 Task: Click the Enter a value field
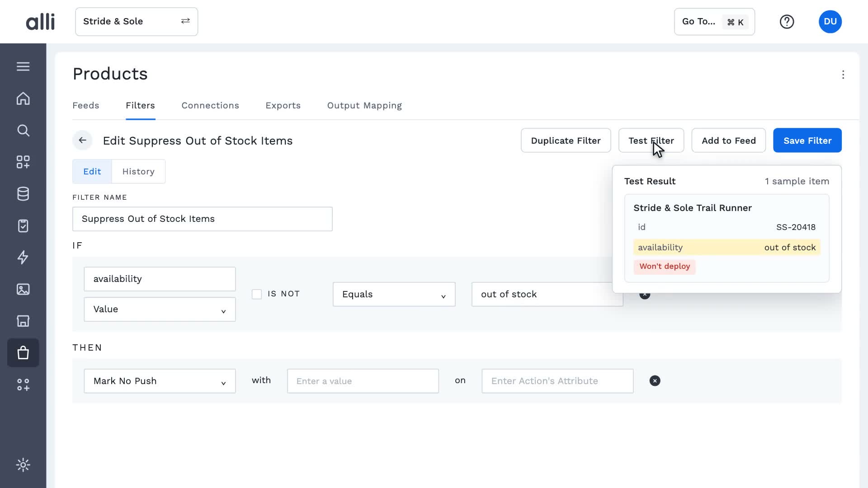click(x=363, y=381)
